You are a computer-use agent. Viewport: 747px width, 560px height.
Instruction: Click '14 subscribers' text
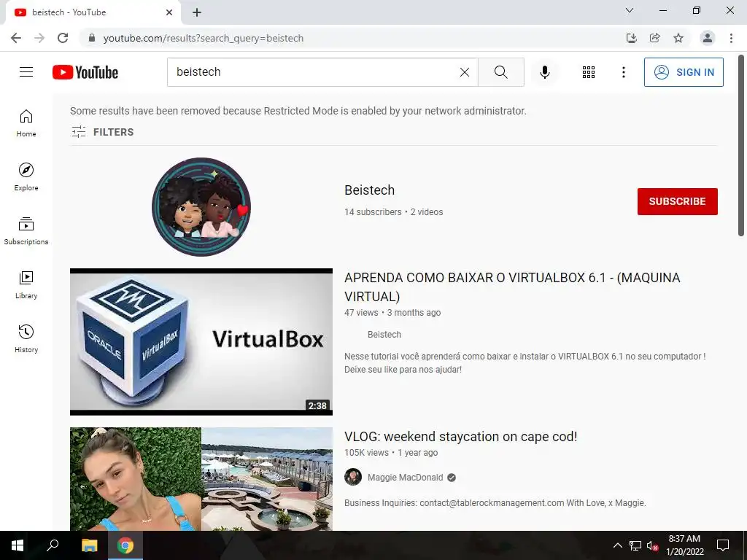(x=373, y=212)
